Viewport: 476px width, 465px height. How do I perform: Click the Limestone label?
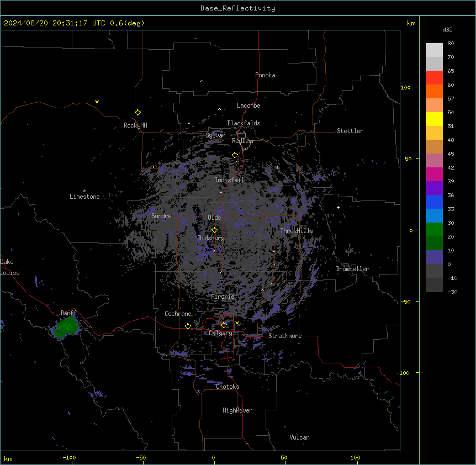[x=84, y=197]
